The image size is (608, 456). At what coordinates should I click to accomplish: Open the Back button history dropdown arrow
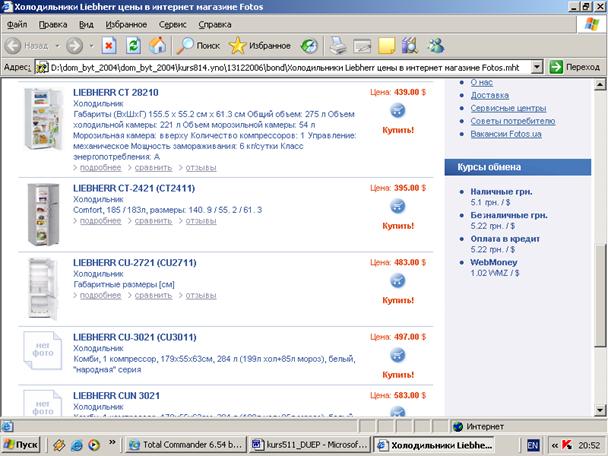point(56,45)
